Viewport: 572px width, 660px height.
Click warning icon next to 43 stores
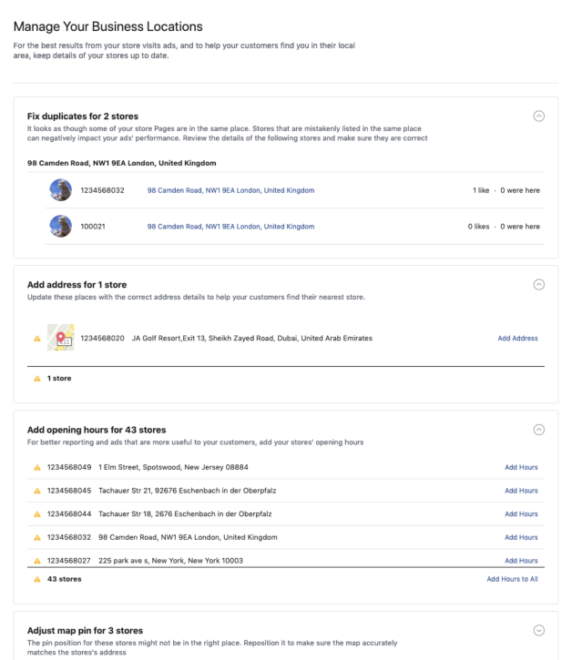point(37,579)
